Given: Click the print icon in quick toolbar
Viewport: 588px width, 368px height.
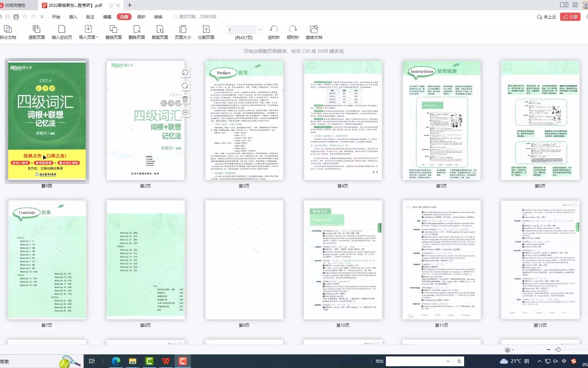Looking at the screenshot, I should point(16,17).
